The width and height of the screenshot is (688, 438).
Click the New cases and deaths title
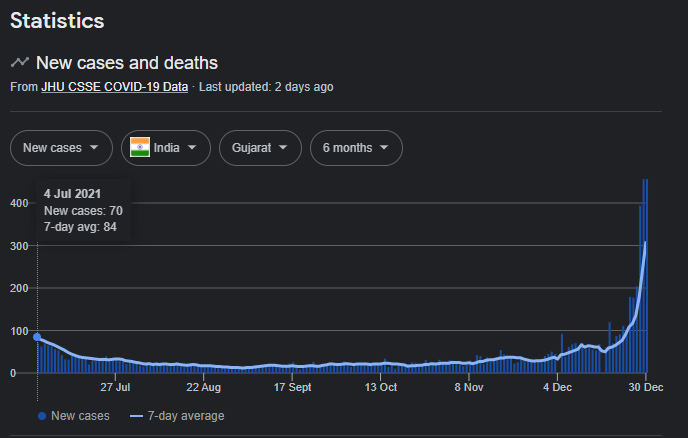[x=127, y=63]
